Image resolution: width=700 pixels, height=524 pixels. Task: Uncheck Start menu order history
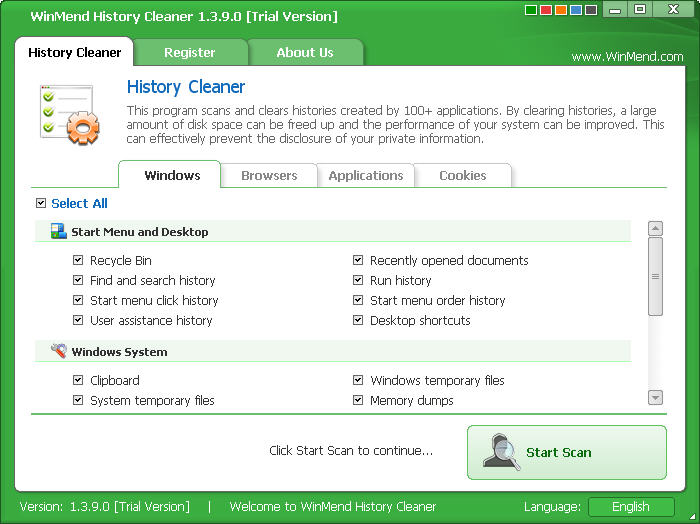(358, 300)
